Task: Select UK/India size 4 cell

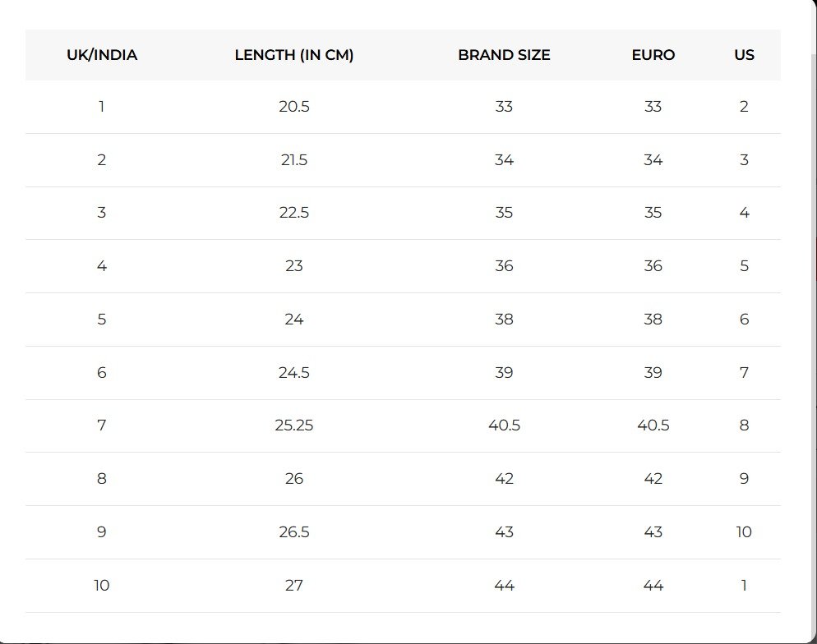Action: pos(102,266)
